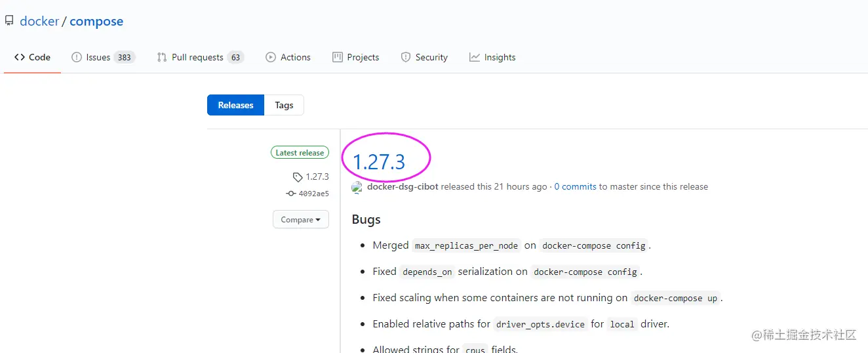Open the docker owner link
This screenshot has width=868, height=353.
tap(39, 21)
